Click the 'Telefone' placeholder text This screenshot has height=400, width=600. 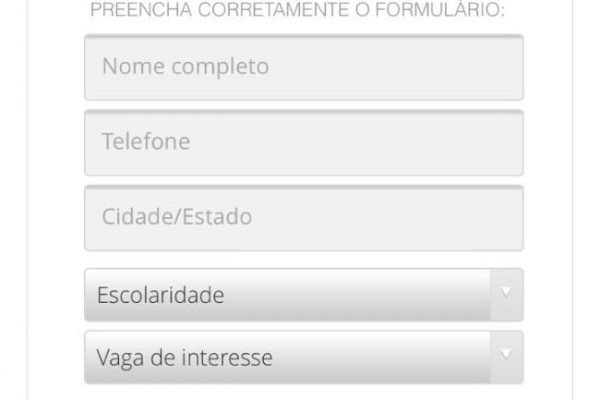(x=146, y=142)
